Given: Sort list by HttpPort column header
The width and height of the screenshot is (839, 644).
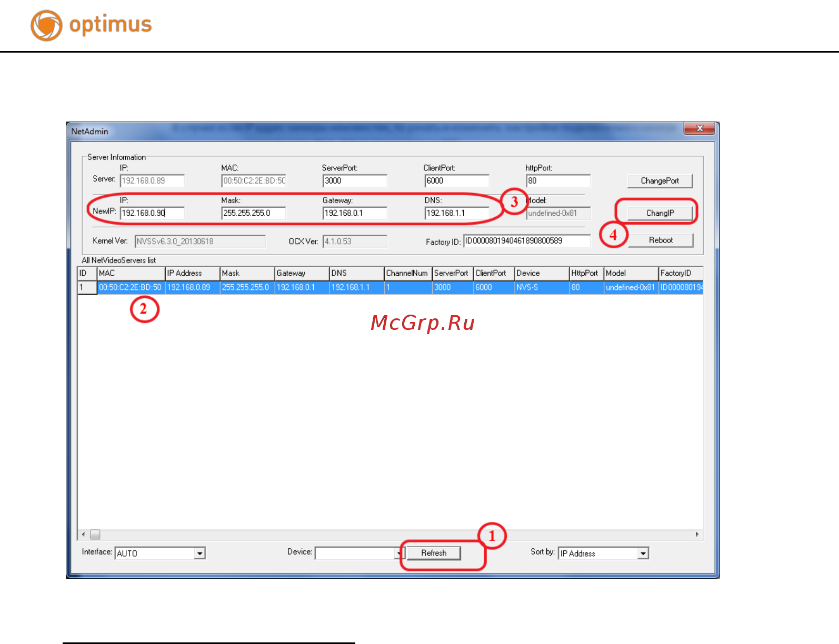Looking at the screenshot, I should click(586, 273).
